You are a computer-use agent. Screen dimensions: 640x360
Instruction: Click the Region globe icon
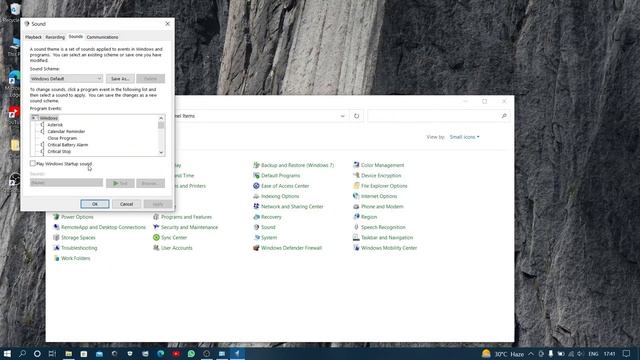(x=356, y=217)
